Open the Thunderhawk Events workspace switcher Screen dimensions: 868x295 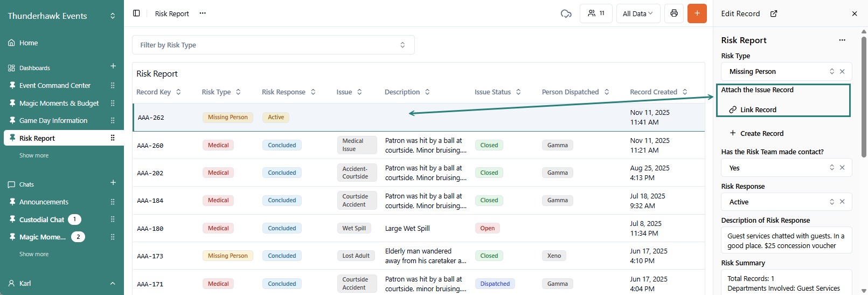(x=61, y=16)
